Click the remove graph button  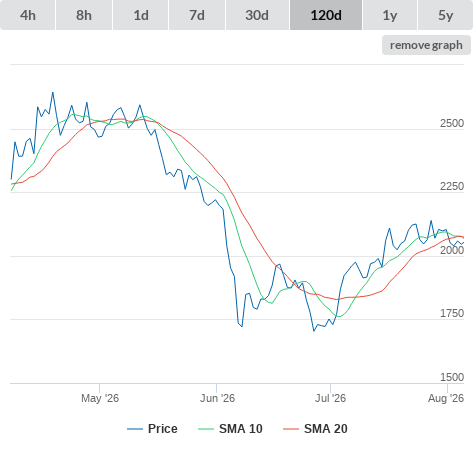coord(426,45)
